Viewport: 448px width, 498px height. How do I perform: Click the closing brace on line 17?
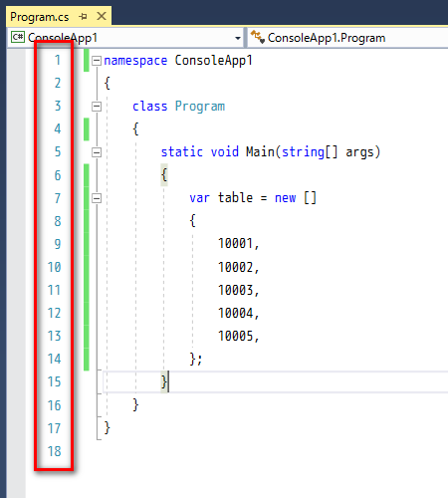(107, 428)
